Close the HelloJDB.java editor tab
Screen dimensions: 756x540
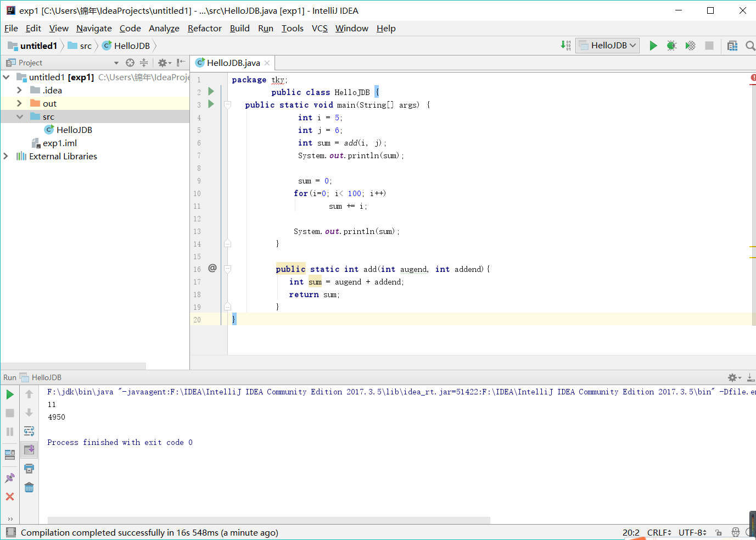click(x=267, y=63)
